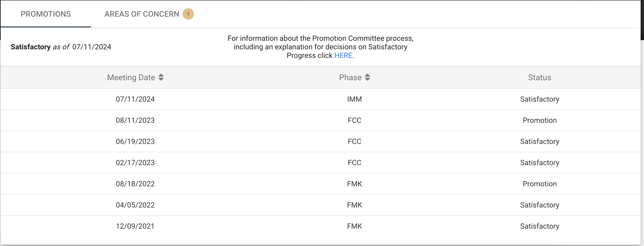
Task: Click the Status column header
Action: pos(539,77)
